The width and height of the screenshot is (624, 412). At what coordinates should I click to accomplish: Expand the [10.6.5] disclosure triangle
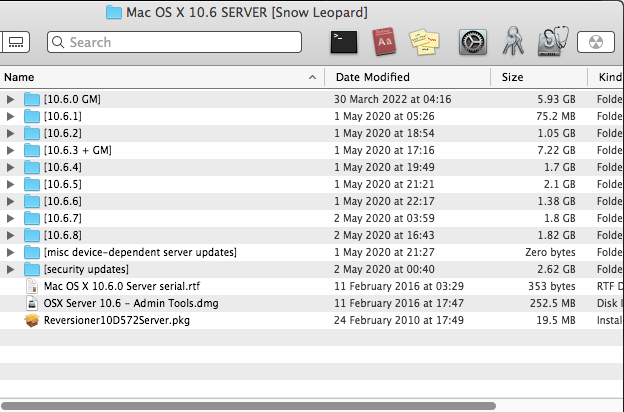[10, 184]
